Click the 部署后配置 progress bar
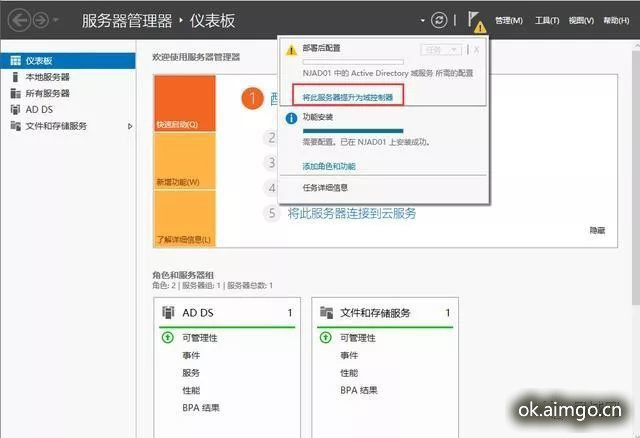This screenshot has width=640, height=438. pos(353,62)
